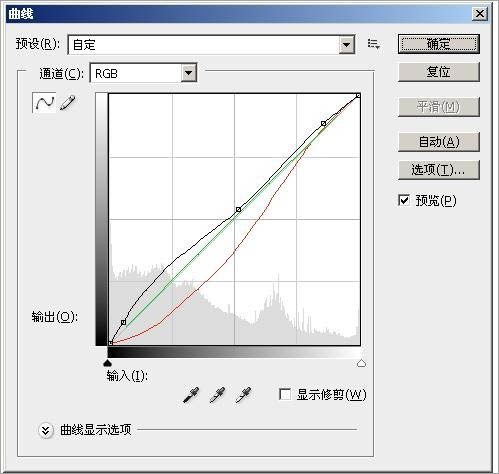Image resolution: width=499 pixels, height=474 pixels.
Task: Click the 复位 reset button
Action: (439, 72)
